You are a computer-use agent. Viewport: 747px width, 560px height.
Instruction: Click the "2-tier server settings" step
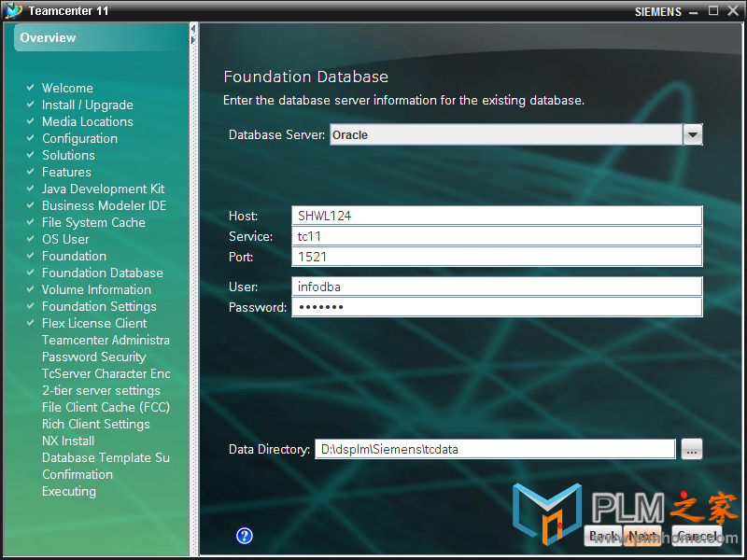(x=101, y=390)
